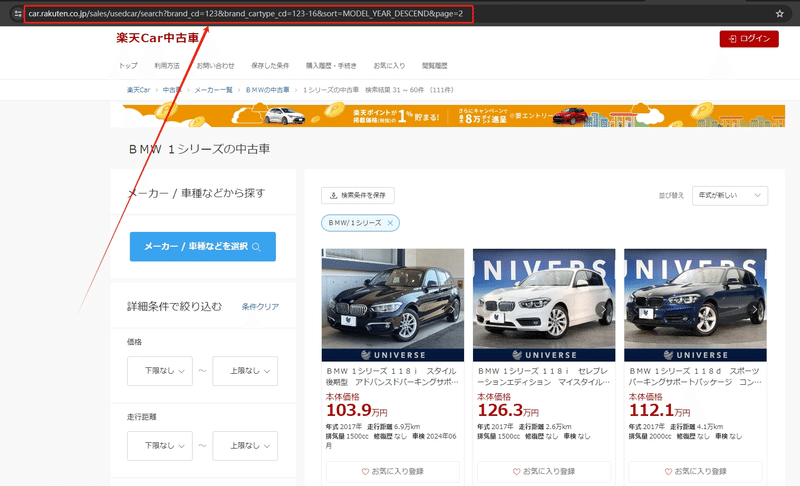
Task: Open the 価格 lower limit 下限なし dropdown
Action: [x=160, y=371]
